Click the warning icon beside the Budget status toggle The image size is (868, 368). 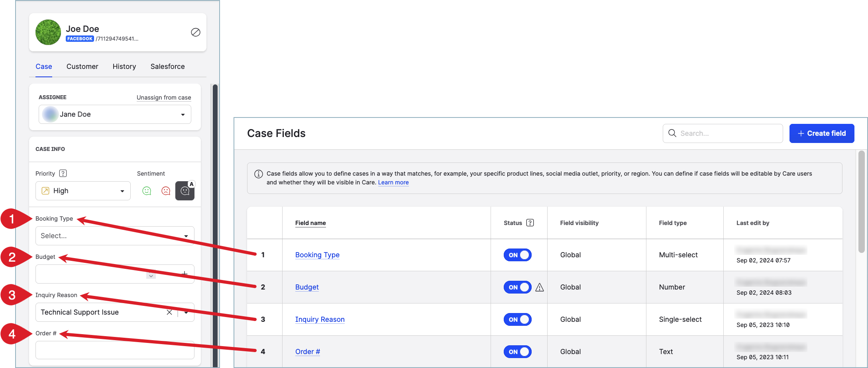(539, 287)
